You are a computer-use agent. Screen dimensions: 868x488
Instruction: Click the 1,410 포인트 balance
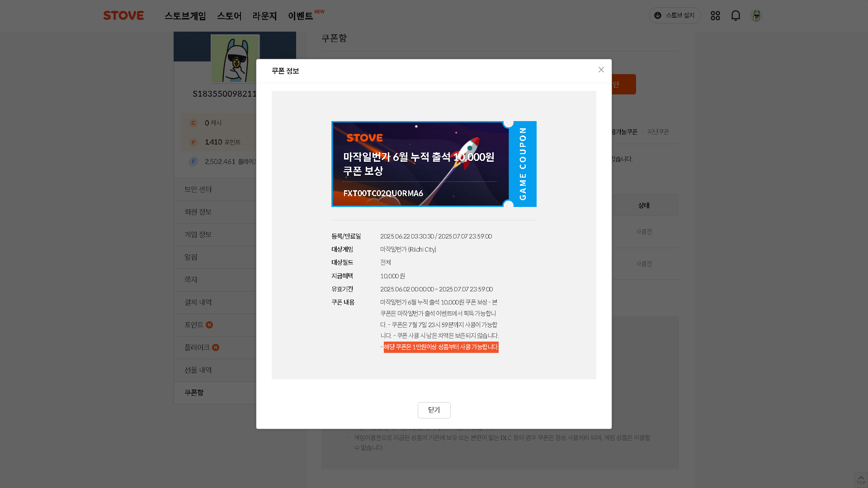(x=222, y=142)
